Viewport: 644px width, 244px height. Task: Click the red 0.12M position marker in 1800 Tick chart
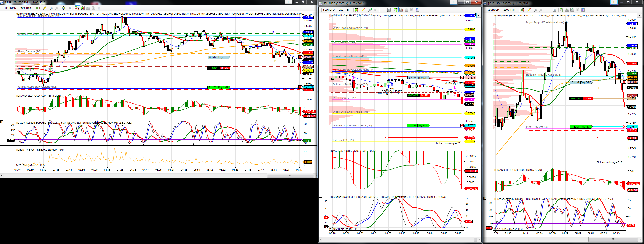[x=587, y=99]
